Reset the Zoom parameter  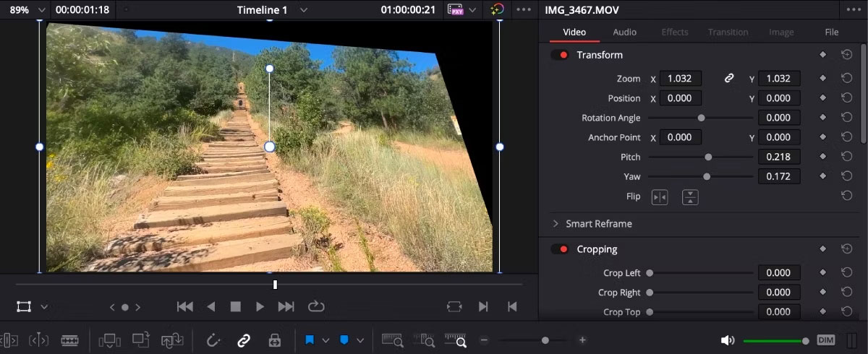(846, 79)
